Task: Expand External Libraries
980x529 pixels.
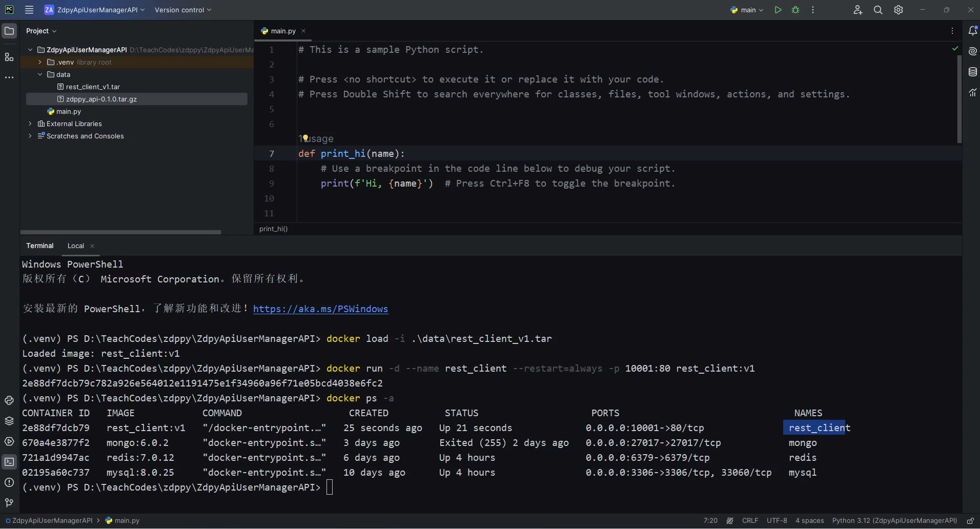Action: click(30, 124)
